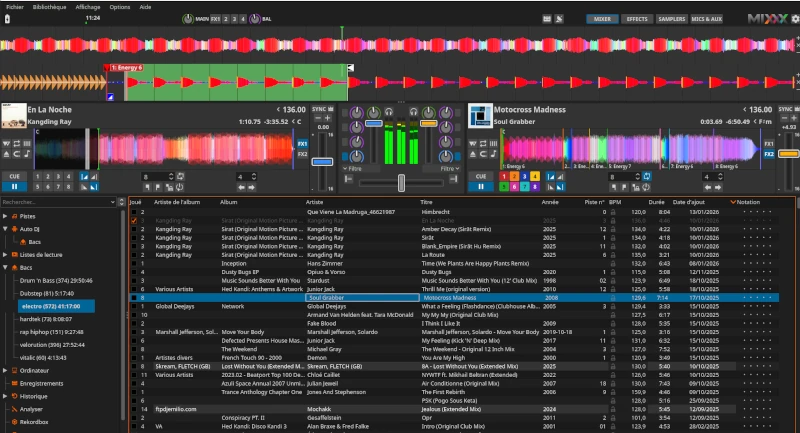This screenshot has width=800, height=433.
Task: Switch to the EFFECTS tab
Action: coord(637,19)
